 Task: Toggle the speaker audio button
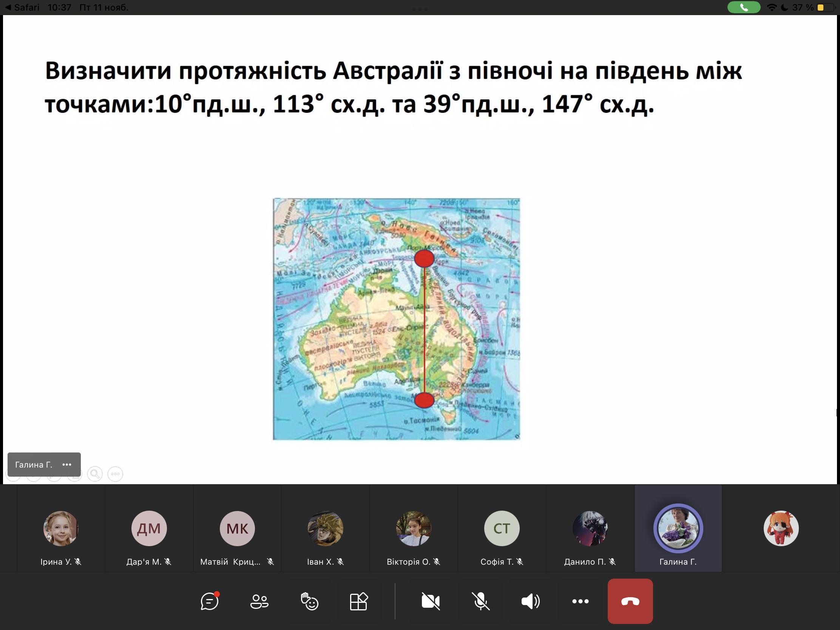coord(530,601)
